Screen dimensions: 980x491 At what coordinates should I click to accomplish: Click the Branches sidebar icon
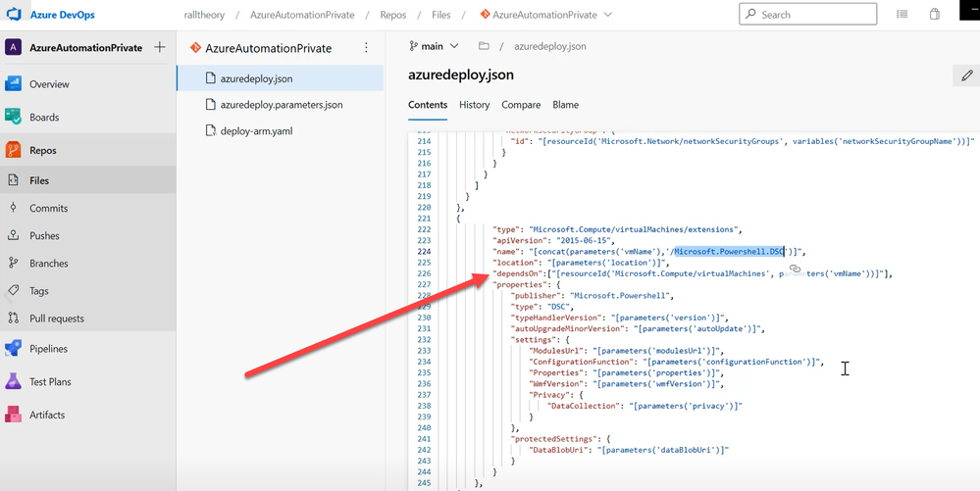13,263
